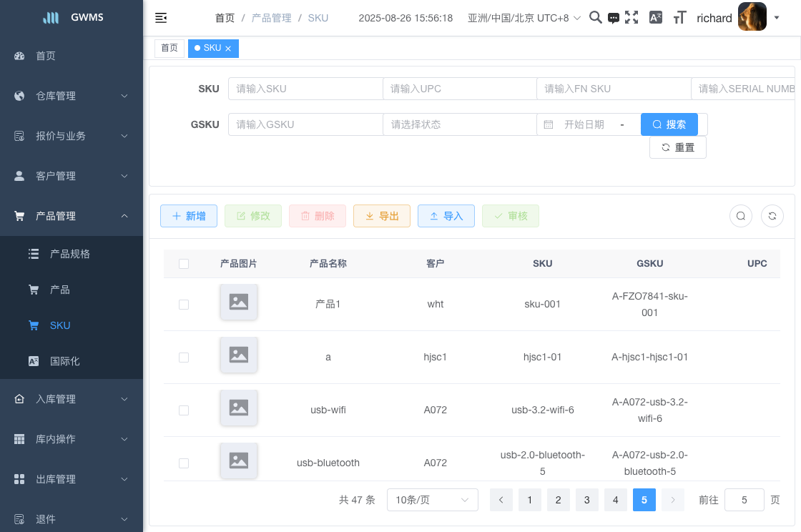This screenshot has height=532, width=801.
Task: Select the usb-wifi row checkbox
Action: 184,410
